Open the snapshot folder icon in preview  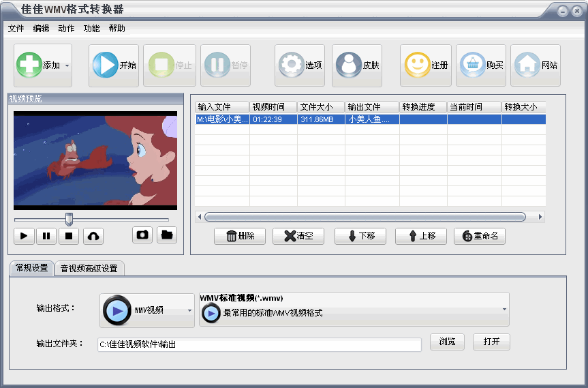[x=167, y=235]
